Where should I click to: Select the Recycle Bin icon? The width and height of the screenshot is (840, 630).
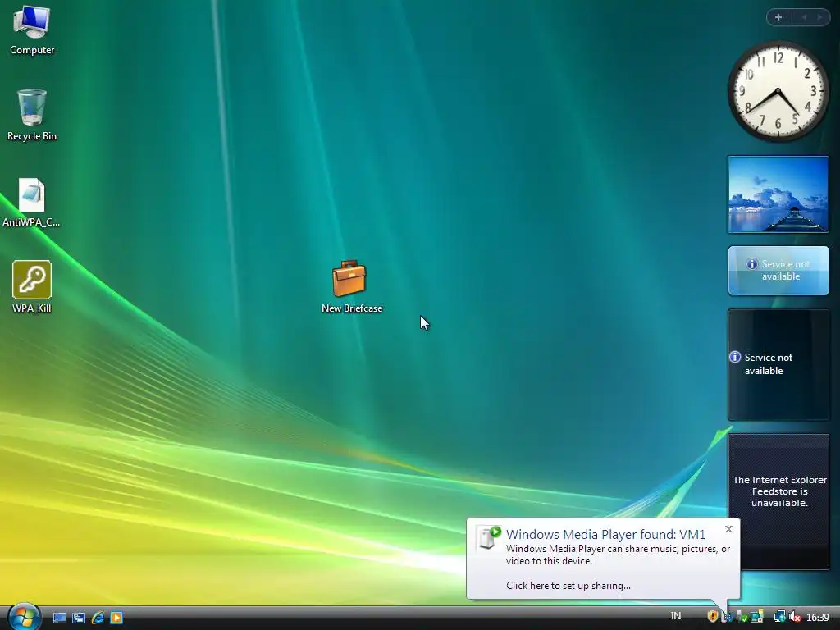[32, 115]
